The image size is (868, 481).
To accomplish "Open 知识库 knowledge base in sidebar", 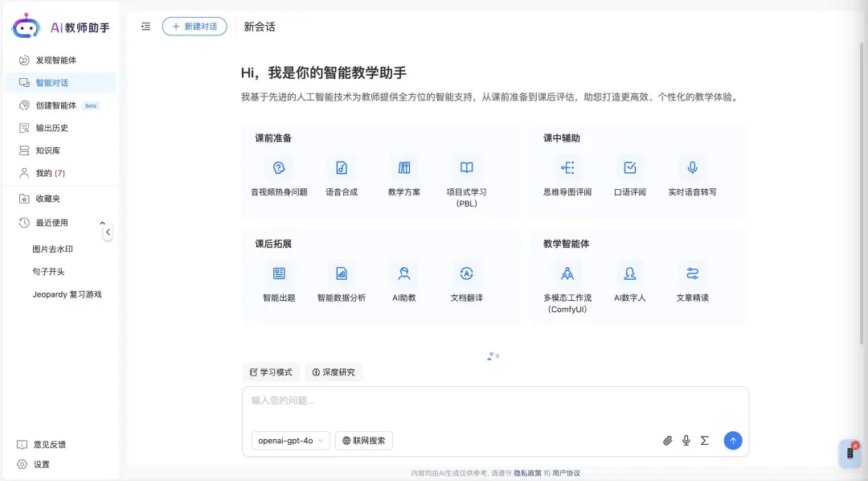I will coord(48,150).
